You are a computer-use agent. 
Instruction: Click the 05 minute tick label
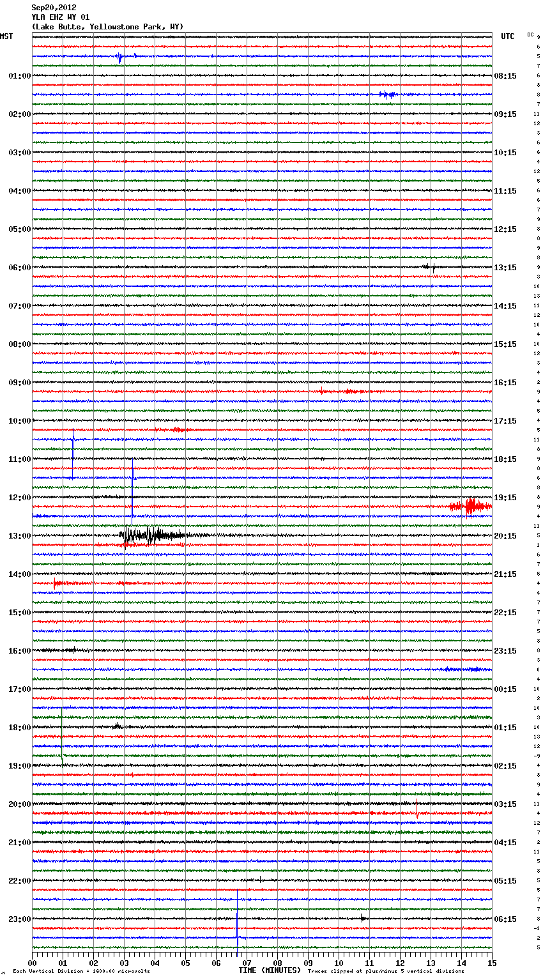pos(185,963)
